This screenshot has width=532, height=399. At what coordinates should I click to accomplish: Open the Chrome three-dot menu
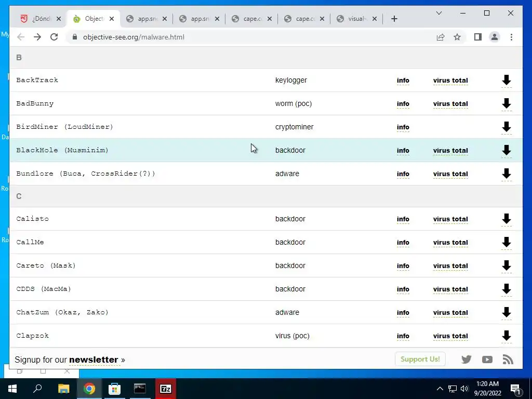pyautogui.click(x=511, y=37)
